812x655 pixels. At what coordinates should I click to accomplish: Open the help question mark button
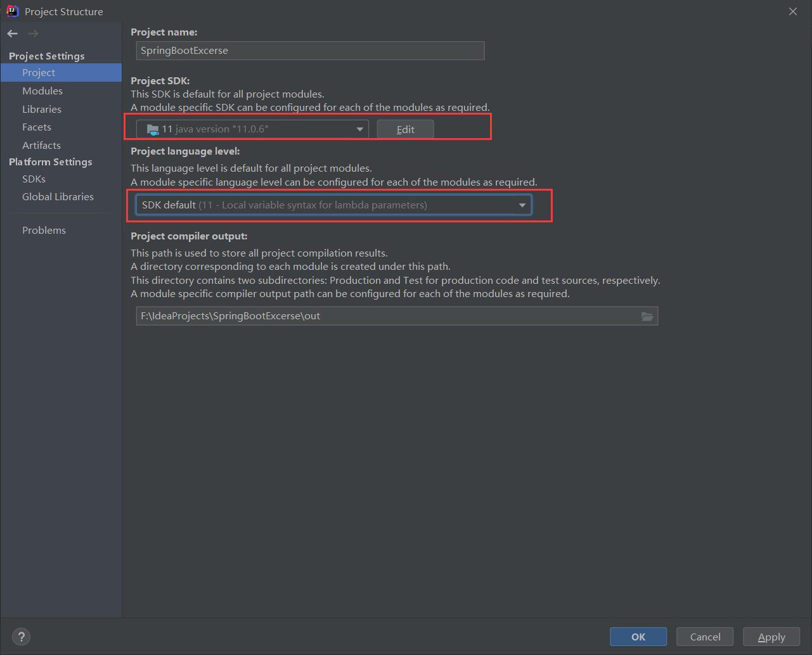pyautogui.click(x=21, y=637)
